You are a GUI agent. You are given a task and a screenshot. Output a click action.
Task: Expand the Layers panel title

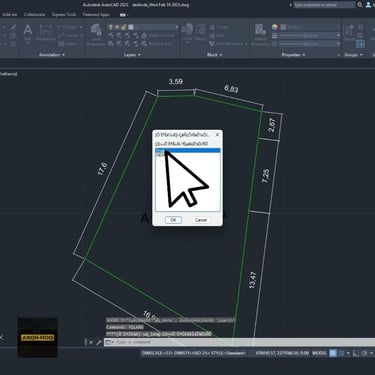(x=132, y=55)
